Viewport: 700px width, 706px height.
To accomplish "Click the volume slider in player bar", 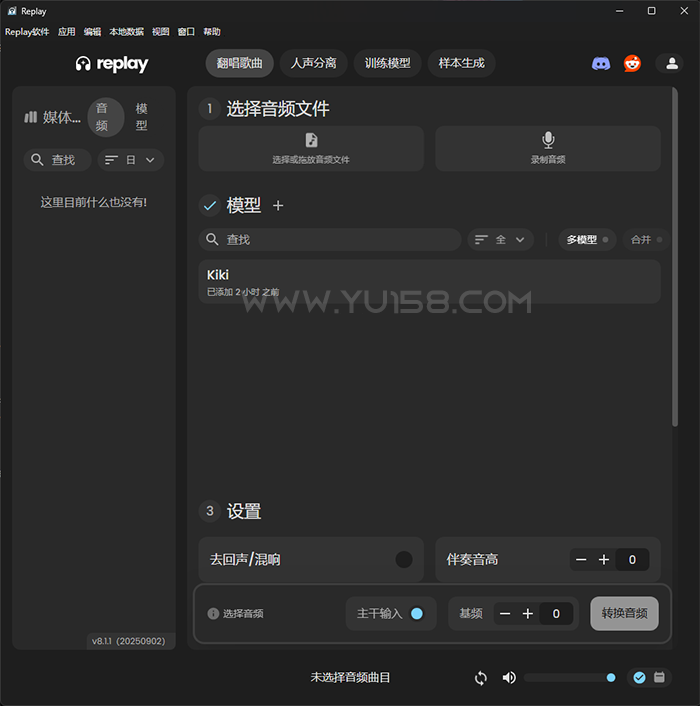I will point(568,678).
